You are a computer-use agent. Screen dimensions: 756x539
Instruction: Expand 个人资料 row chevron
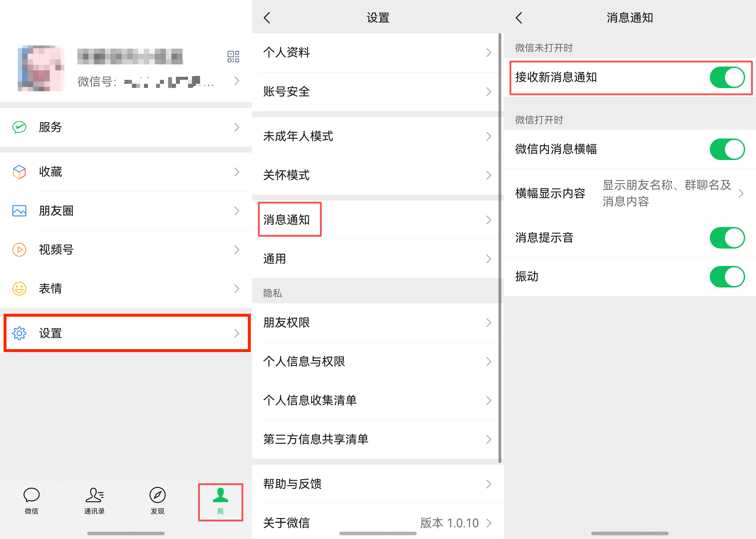point(489,52)
